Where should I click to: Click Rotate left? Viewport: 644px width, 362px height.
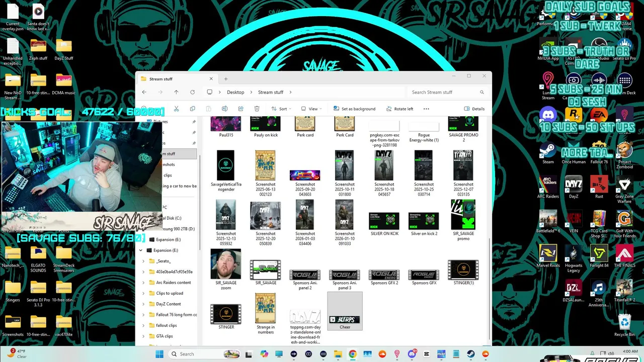[x=399, y=109]
